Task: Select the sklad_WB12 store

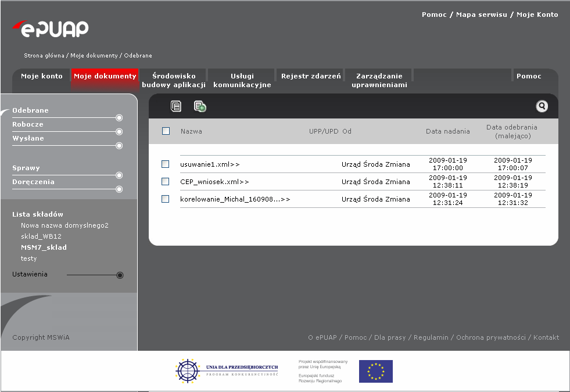Action: coord(41,236)
